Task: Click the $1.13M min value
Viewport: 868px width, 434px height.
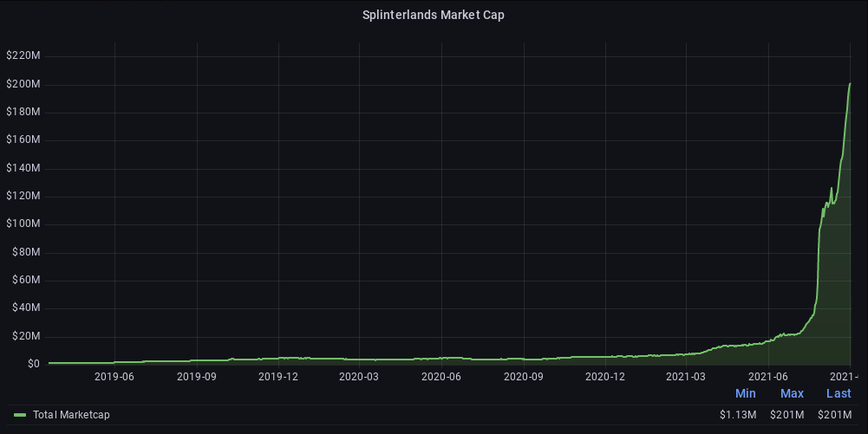Action: [x=738, y=415]
